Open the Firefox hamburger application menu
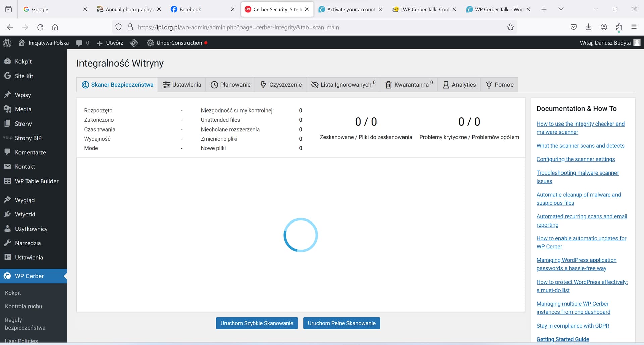644x345 pixels. tap(634, 27)
